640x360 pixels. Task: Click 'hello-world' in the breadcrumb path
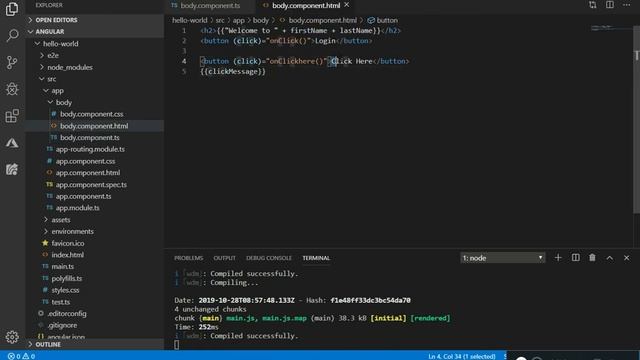point(189,20)
